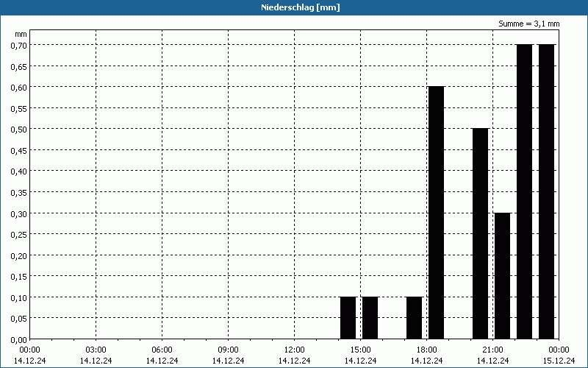The width and height of the screenshot is (588, 368).
Task: Select the precipitation bar reaching 0,60
Action: [436, 213]
